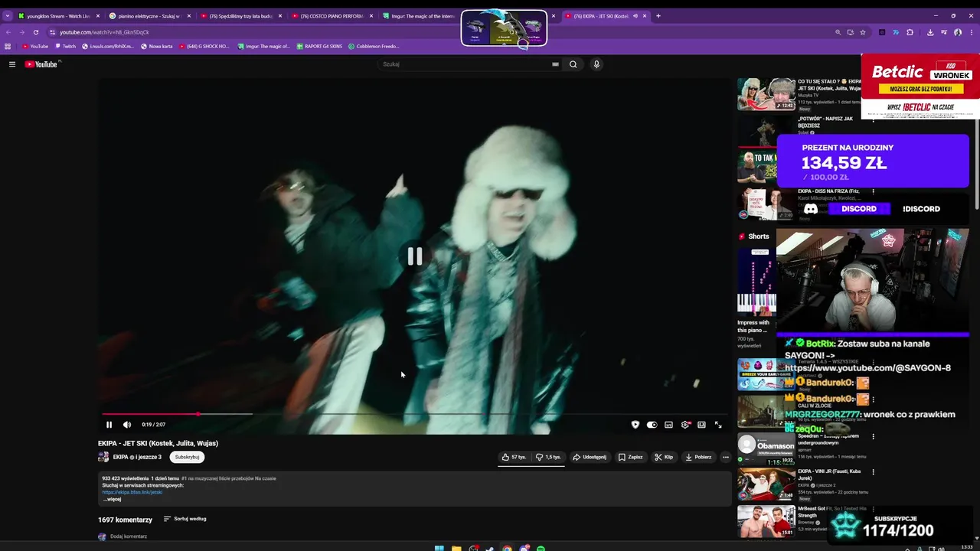Mute the video with the speaker icon

point(127,425)
